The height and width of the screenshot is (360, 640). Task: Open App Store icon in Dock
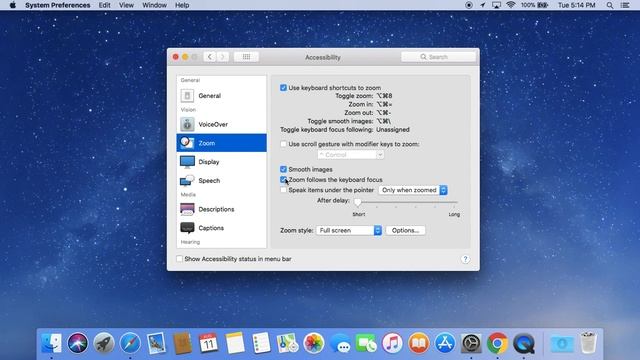click(445, 343)
